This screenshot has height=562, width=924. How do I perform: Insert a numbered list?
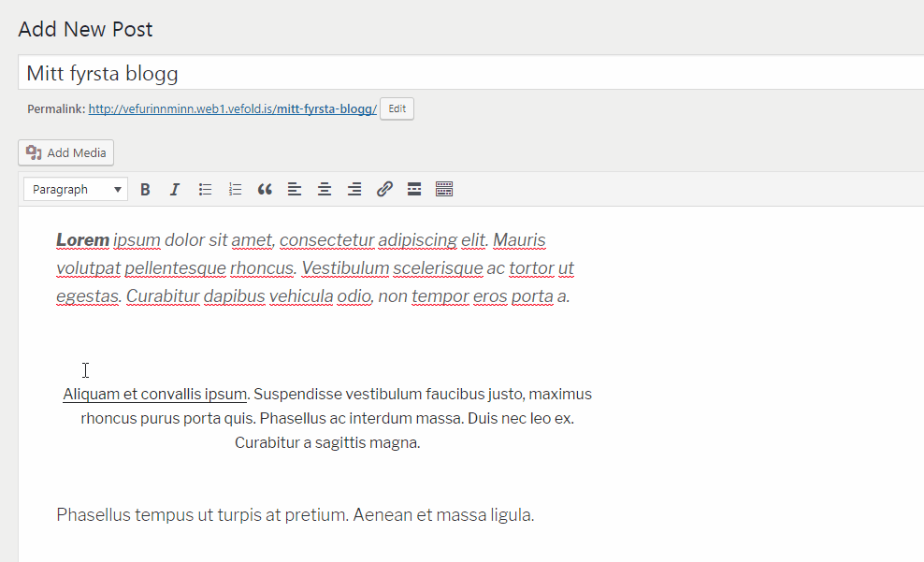(235, 190)
